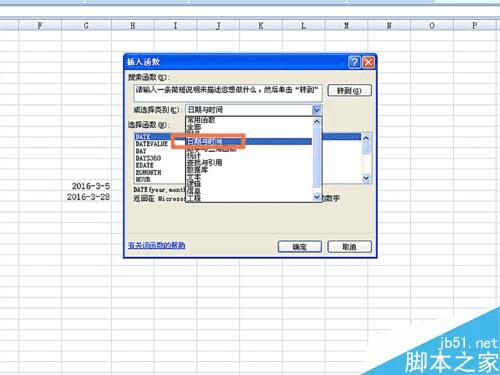Select DATEVALUE in the function list
500x375 pixels.
click(x=152, y=144)
